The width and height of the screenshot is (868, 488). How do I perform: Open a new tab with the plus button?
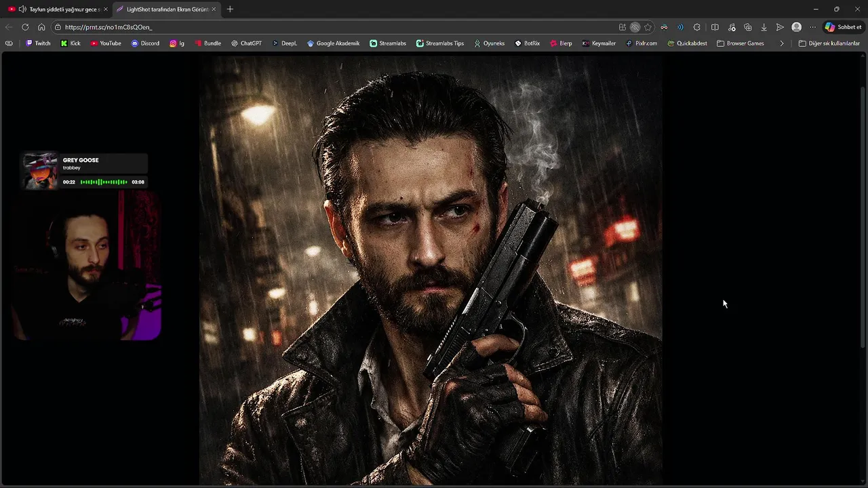pos(230,9)
